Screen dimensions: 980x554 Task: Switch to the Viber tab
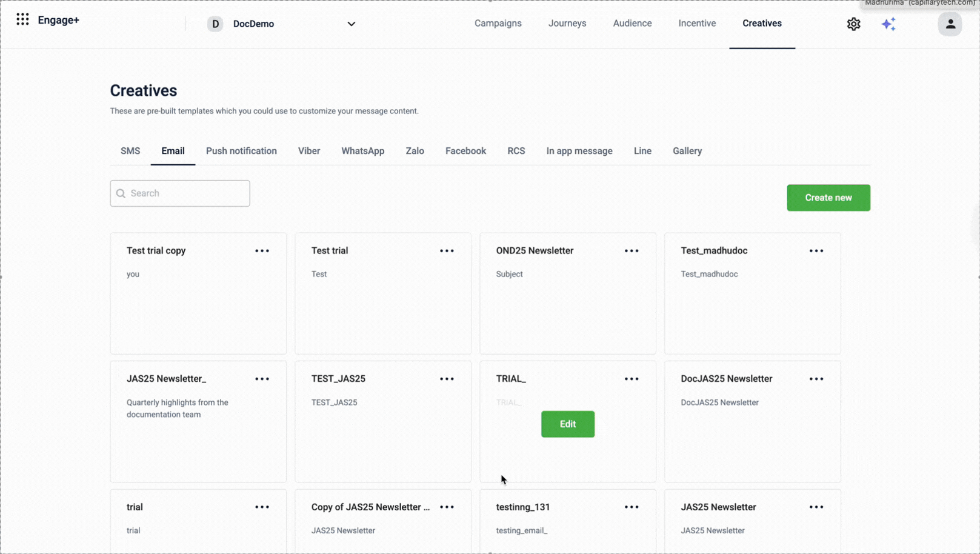309,151
